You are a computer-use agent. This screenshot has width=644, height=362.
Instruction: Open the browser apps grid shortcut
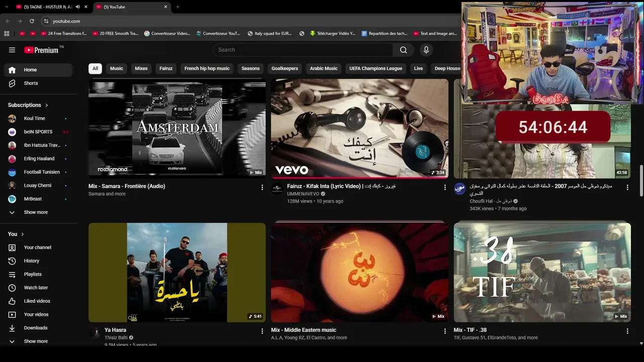tap(7, 34)
